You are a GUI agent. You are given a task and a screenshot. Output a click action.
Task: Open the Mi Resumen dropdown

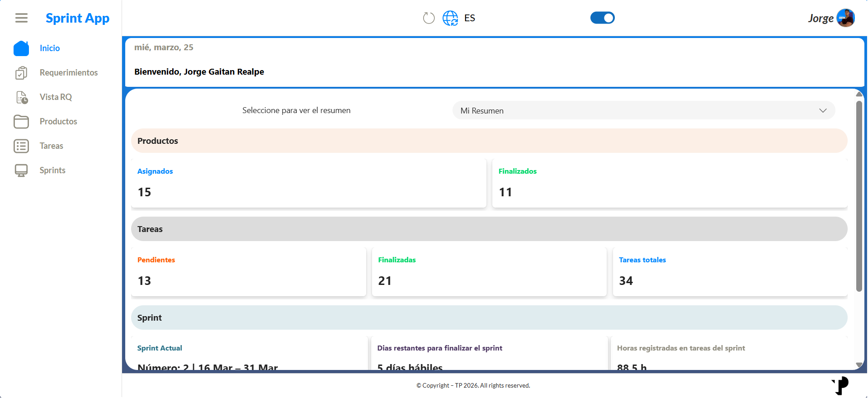pyautogui.click(x=644, y=110)
